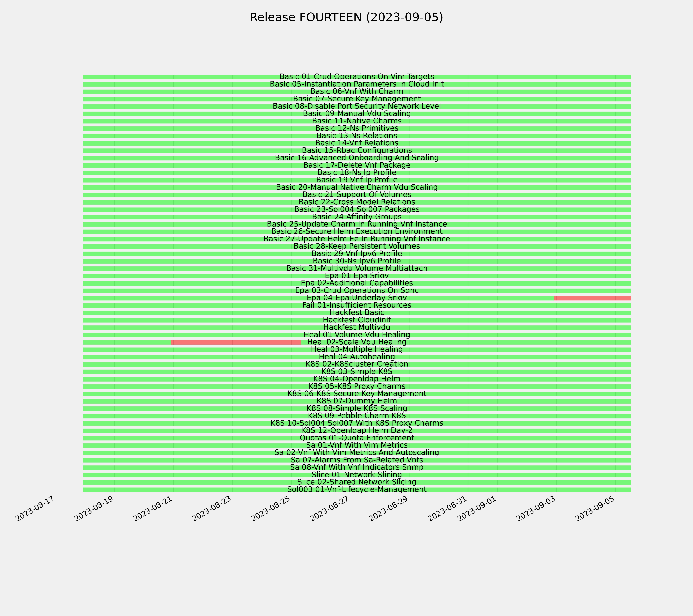Click Heal 01-Volume Vdu Healing label
Screen dimensions: 693x616
coord(357,335)
